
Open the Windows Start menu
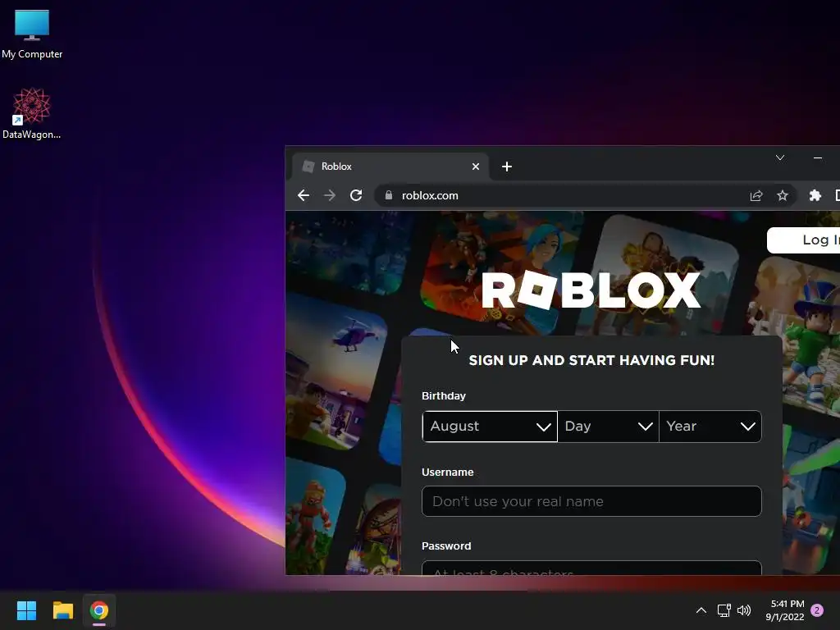[x=26, y=610]
